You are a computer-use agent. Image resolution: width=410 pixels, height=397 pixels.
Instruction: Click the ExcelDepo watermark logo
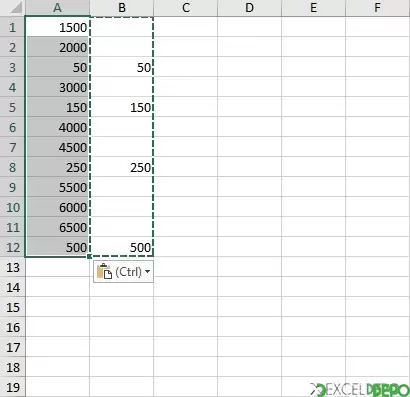pyautogui.click(x=360, y=389)
